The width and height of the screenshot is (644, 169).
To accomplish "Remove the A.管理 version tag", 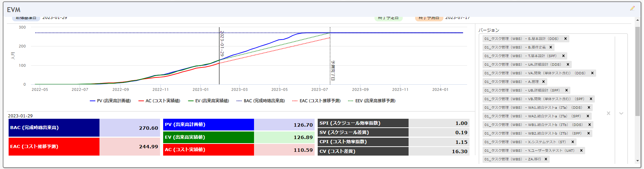I will [543, 82].
